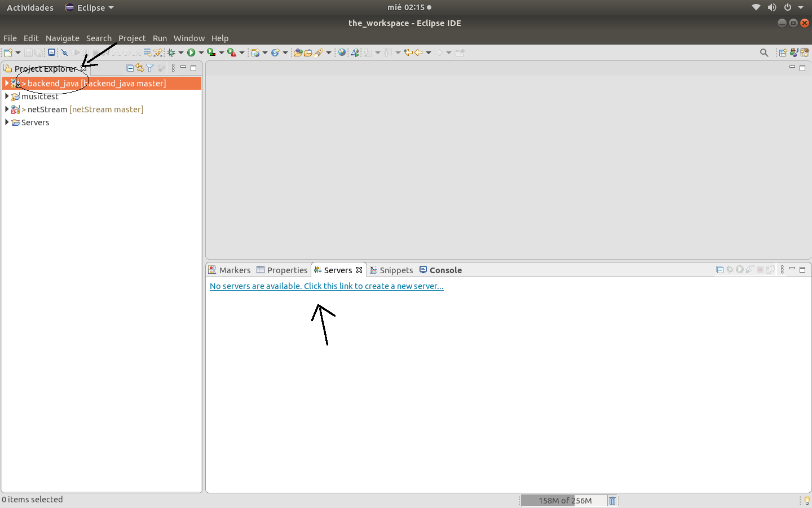812x508 pixels.
Task: Click the Coverage launch icon
Action: pos(211,52)
